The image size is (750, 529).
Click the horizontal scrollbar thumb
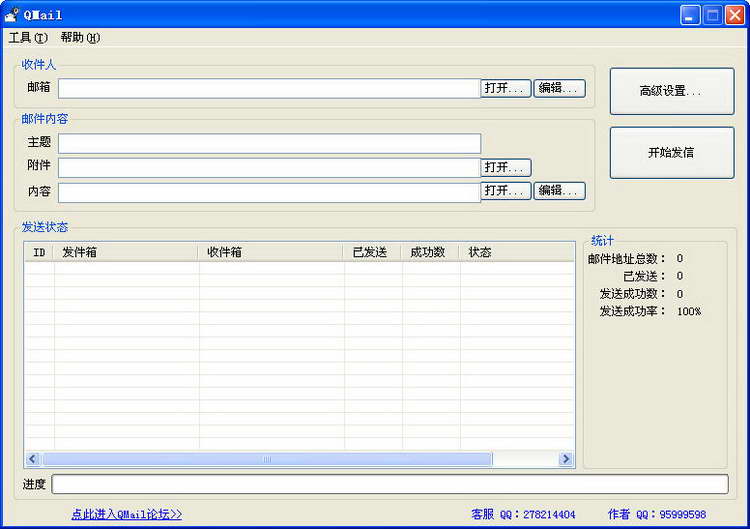267,459
